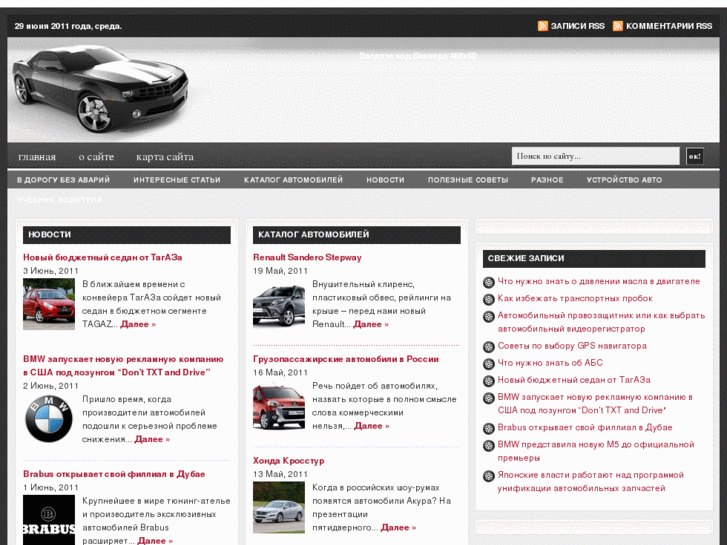Click wheel icon beside sidebar BMW запускает entry
The height and width of the screenshot is (545, 727).
(489, 398)
